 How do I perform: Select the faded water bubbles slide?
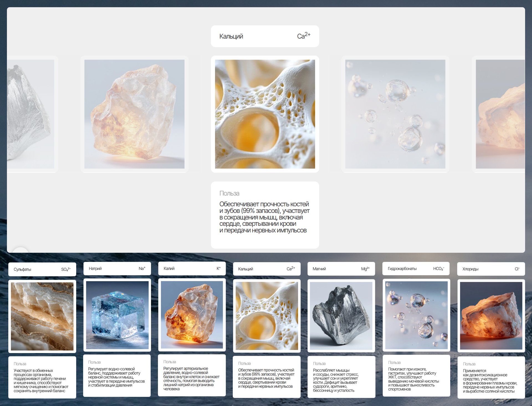pos(395,114)
